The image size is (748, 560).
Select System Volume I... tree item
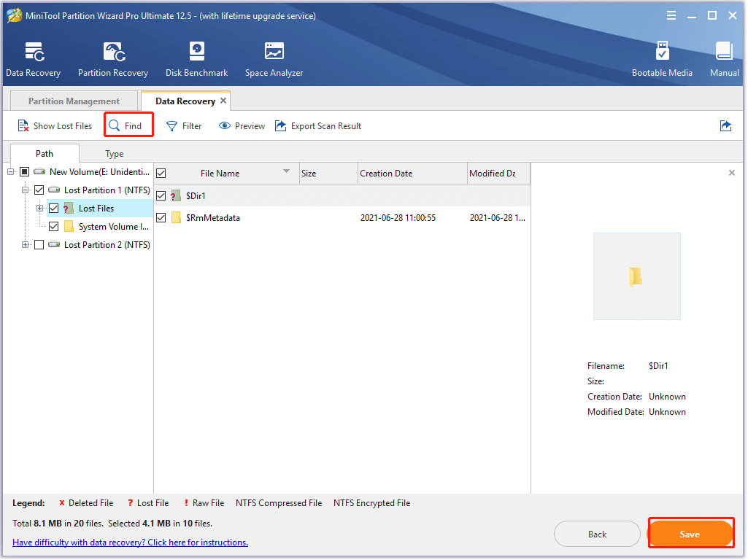coord(114,226)
